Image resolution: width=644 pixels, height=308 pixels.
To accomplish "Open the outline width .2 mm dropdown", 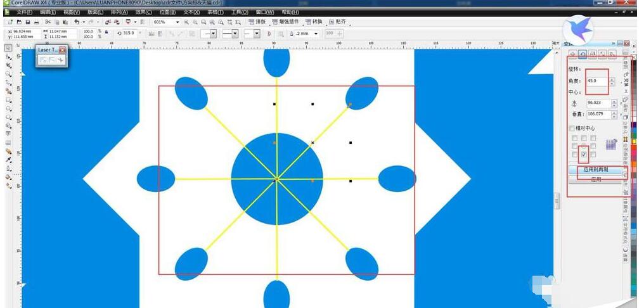I will (x=316, y=34).
